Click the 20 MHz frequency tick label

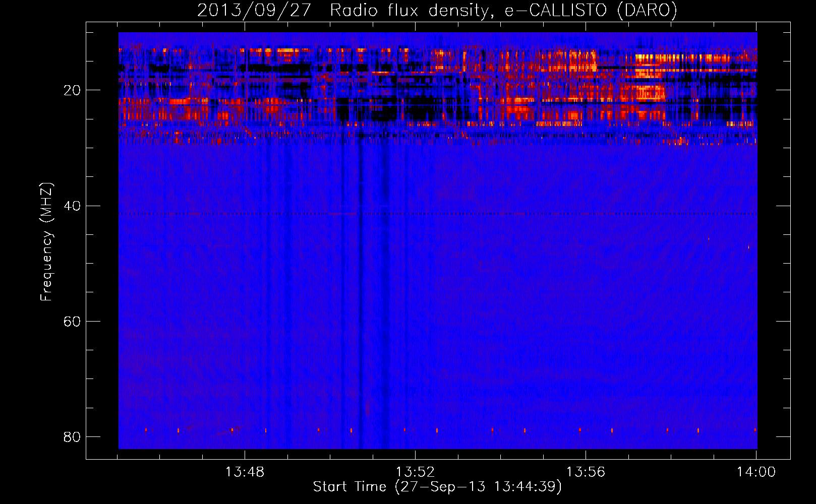tap(72, 91)
